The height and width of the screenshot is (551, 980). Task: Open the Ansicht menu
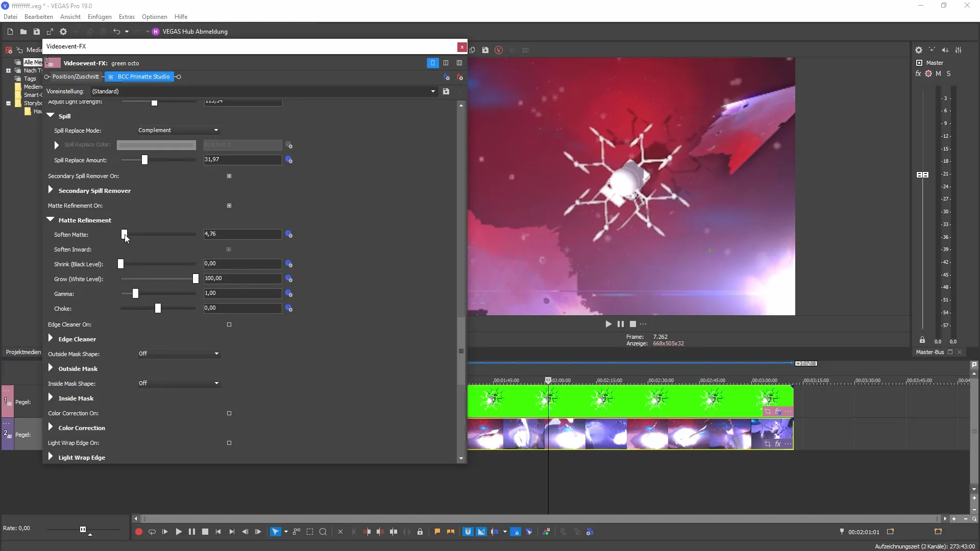point(70,17)
